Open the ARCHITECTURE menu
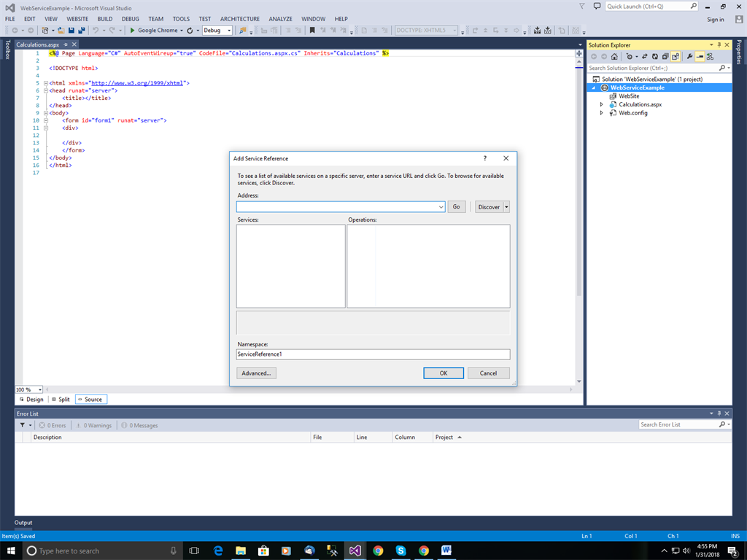This screenshot has height=560, width=747. [239, 19]
